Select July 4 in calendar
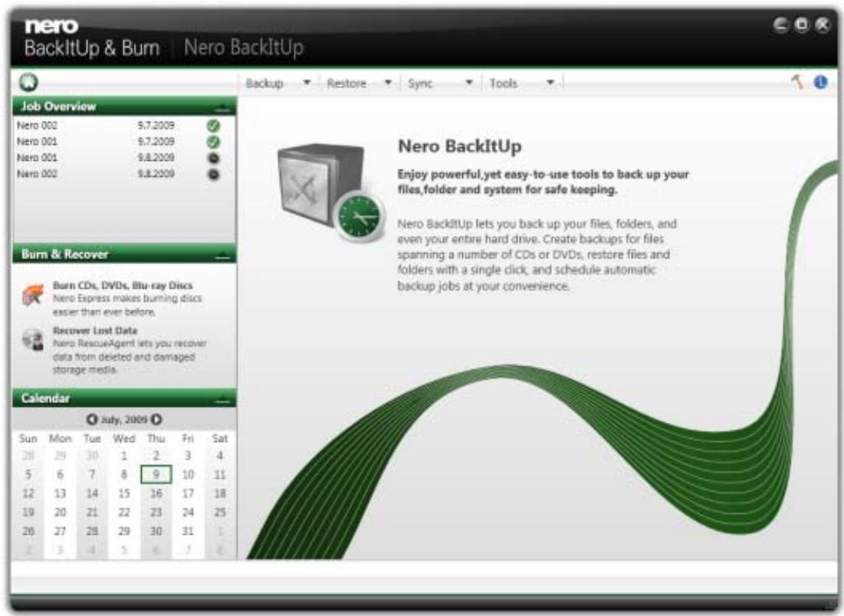 pyautogui.click(x=219, y=456)
